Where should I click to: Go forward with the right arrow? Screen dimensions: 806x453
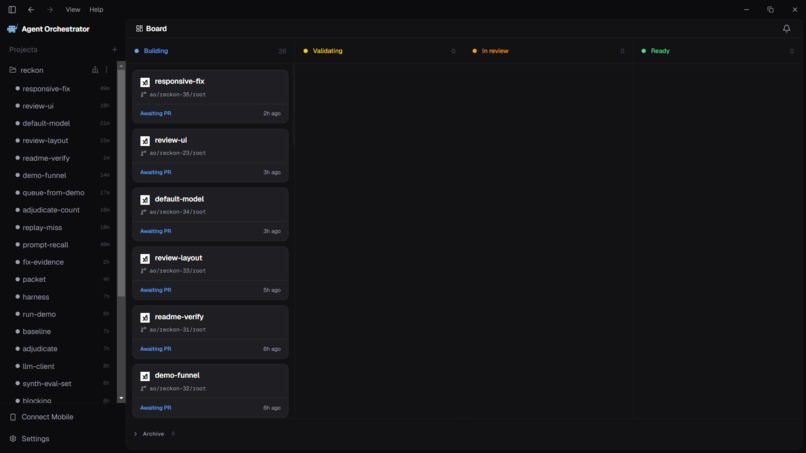tap(50, 9)
